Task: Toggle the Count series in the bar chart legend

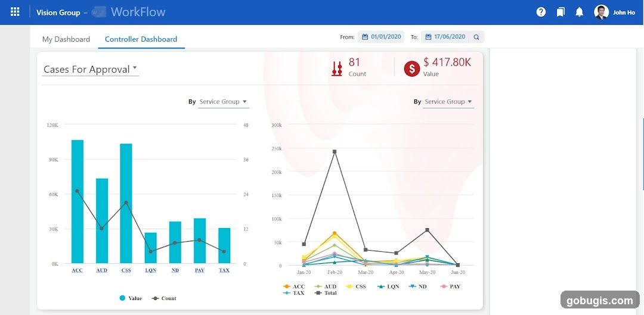Action: [165, 298]
